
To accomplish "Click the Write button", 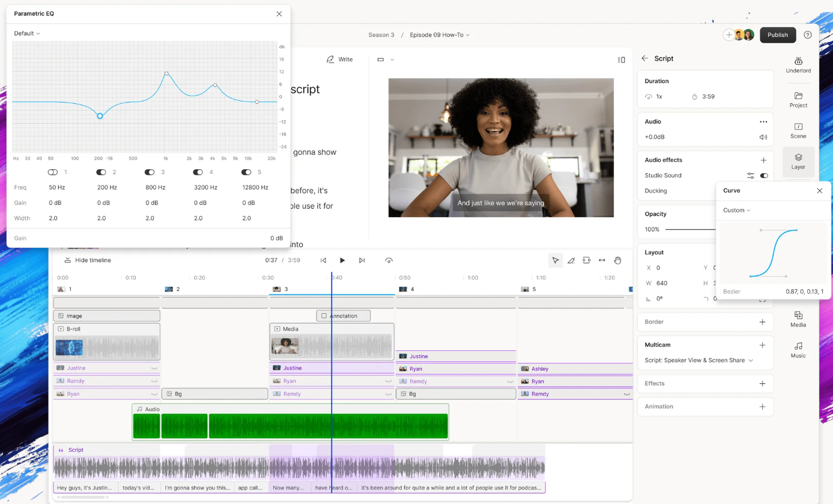I will coord(339,59).
